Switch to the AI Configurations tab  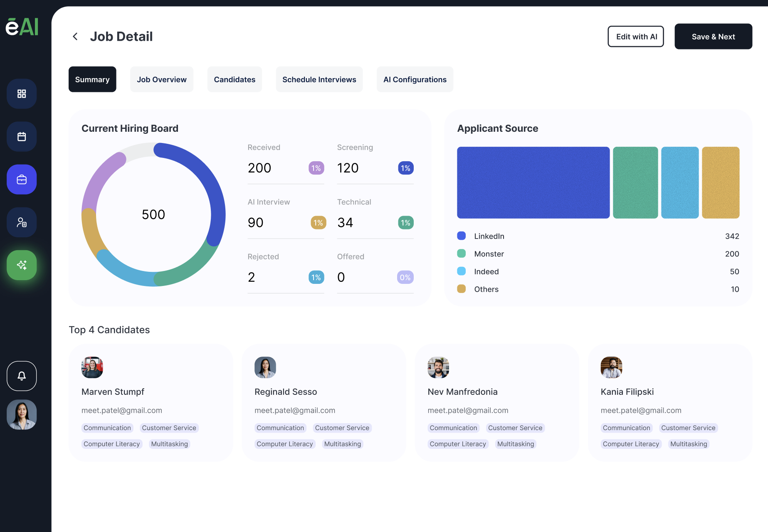click(x=415, y=79)
